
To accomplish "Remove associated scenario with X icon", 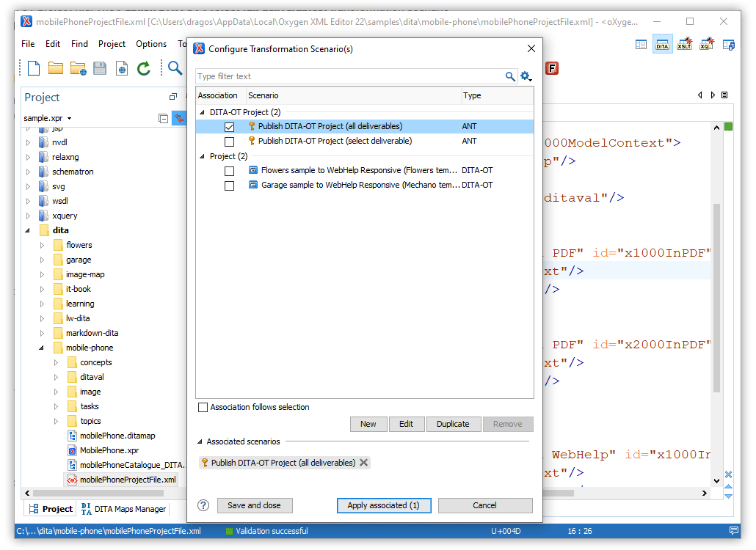I will click(364, 462).
